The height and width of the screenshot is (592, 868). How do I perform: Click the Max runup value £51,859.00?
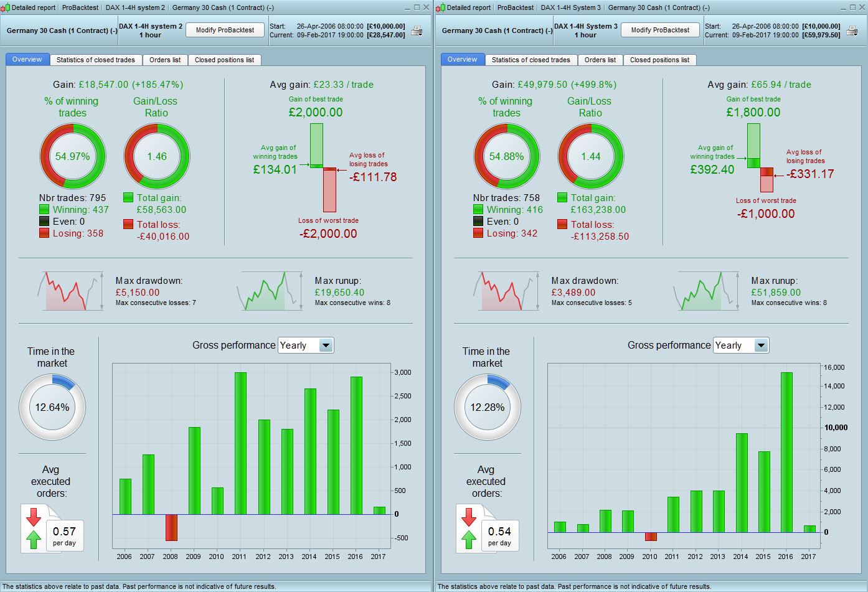pyautogui.click(x=776, y=293)
